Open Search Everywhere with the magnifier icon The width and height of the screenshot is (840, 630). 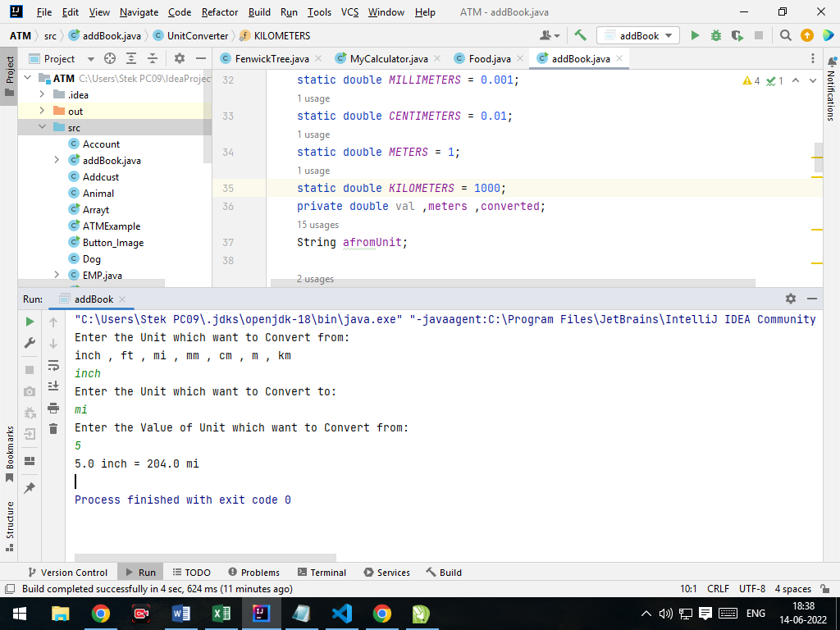pos(783,36)
